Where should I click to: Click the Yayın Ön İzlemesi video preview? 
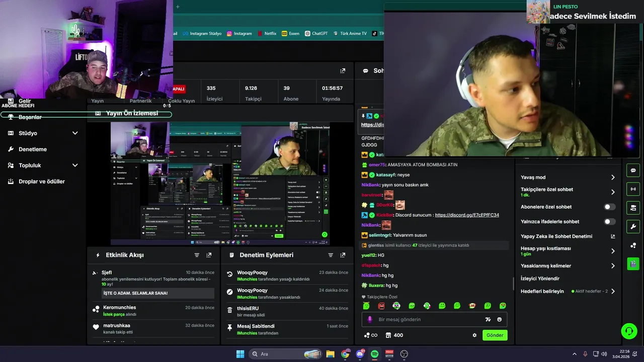[220, 184]
